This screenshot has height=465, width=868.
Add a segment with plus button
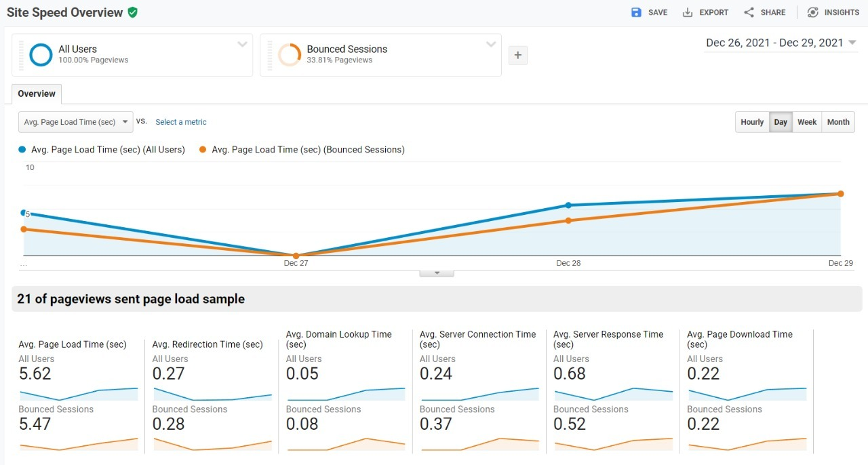[x=517, y=56]
